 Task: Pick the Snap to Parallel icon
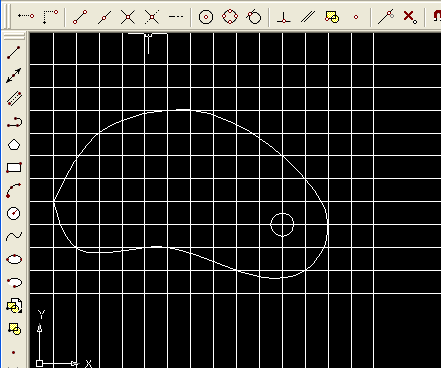pos(308,17)
